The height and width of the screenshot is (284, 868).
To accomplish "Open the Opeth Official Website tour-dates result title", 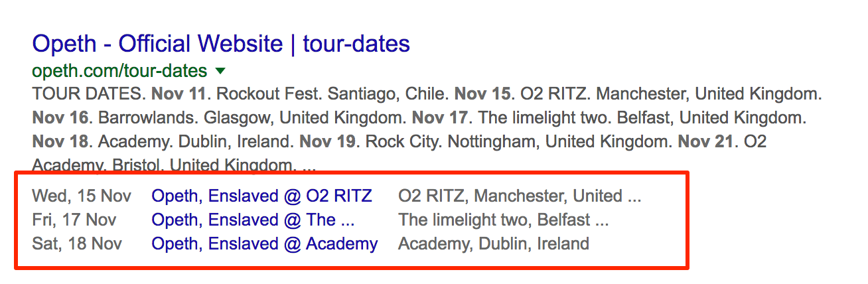I will (221, 44).
